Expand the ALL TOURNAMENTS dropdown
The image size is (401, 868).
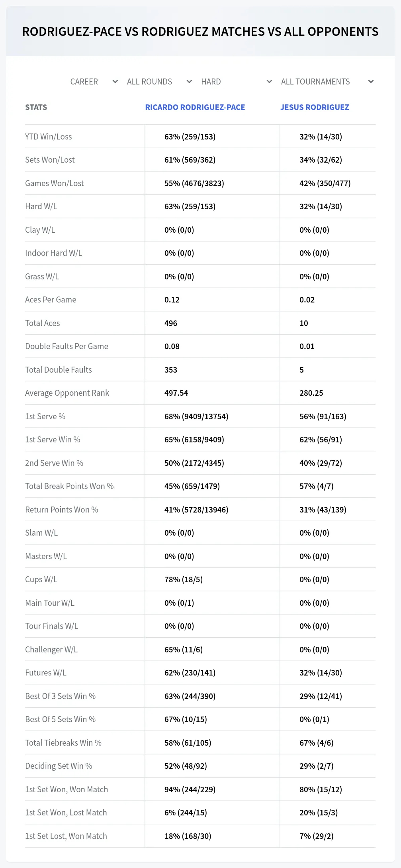[327, 82]
